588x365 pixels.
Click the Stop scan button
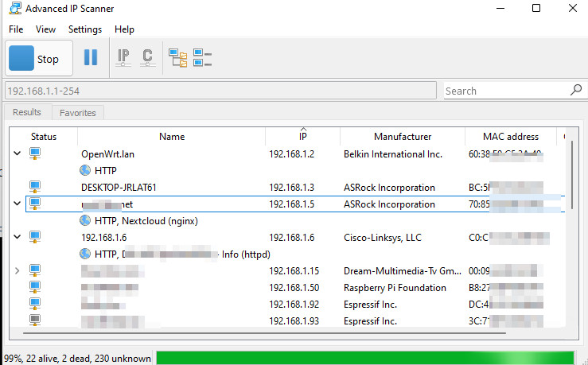(x=39, y=59)
